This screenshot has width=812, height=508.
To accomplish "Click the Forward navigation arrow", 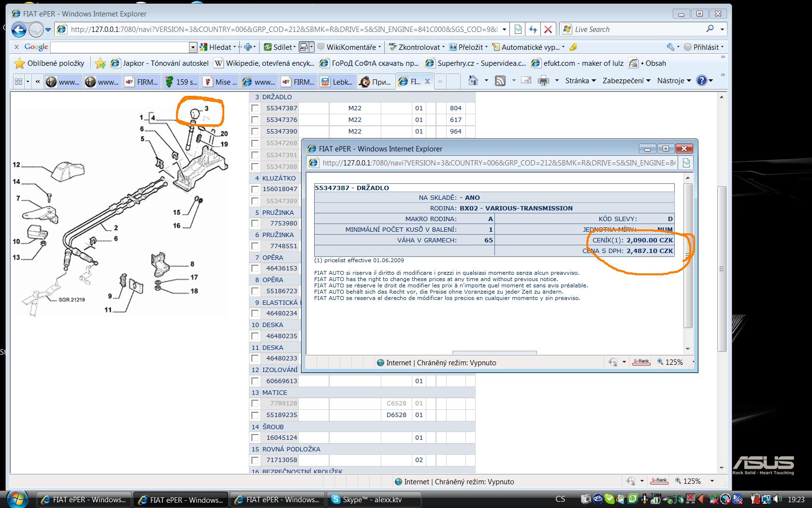I will tap(36, 30).
